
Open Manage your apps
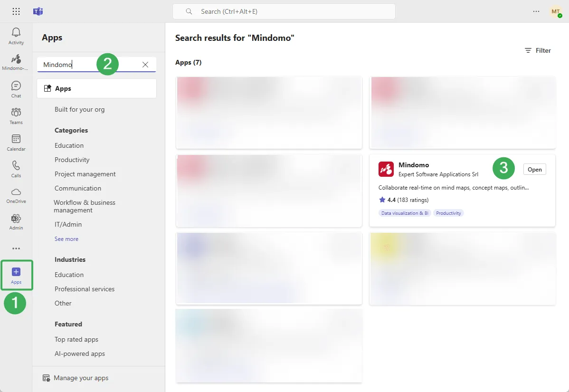pos(76,378)
